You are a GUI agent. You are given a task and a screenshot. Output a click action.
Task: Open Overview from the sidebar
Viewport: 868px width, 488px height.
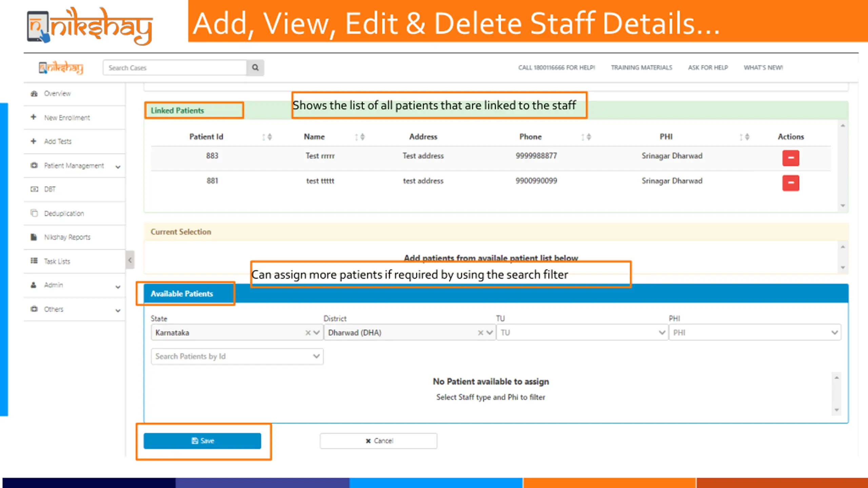75,94
